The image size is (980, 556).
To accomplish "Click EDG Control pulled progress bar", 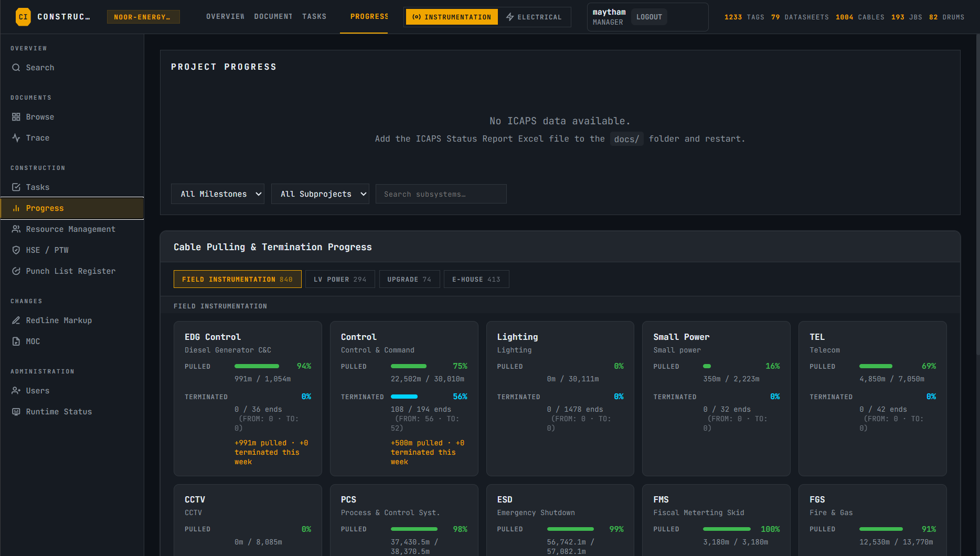I will tap(257, 366).
